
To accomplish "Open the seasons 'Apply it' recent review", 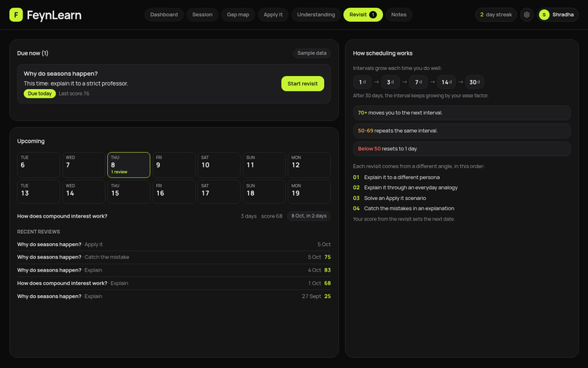I will tap(174, 245).
